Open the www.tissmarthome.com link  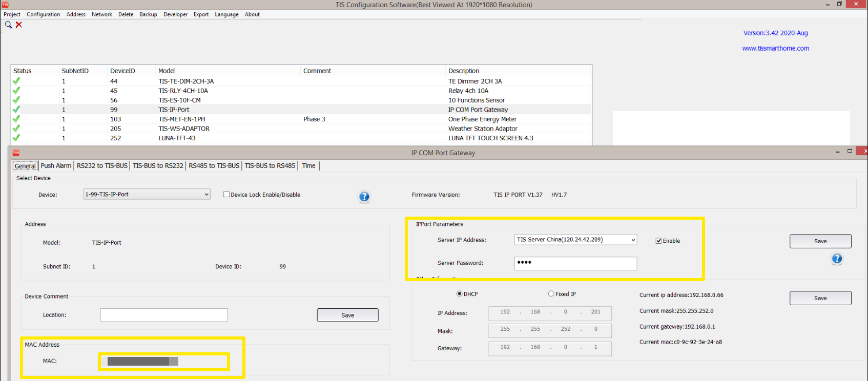point(775,48)
